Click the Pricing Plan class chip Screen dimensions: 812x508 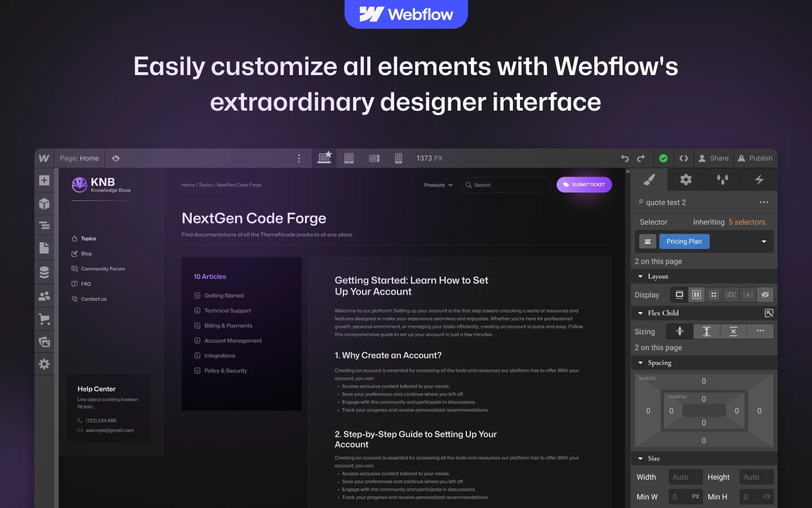684,242
